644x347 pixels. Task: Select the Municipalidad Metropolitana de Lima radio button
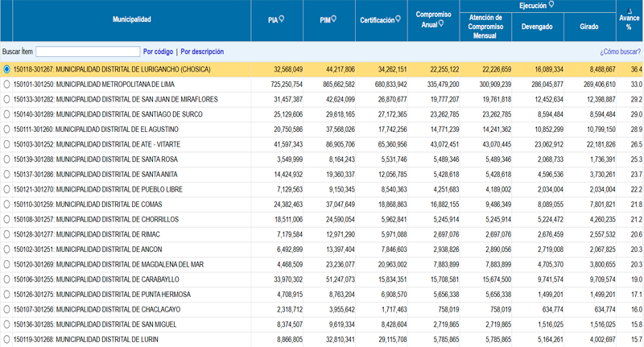click(7, 84)
